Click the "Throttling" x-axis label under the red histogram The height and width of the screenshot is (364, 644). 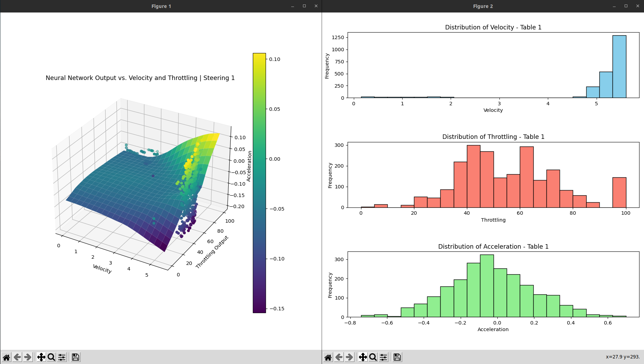(493, 220)
